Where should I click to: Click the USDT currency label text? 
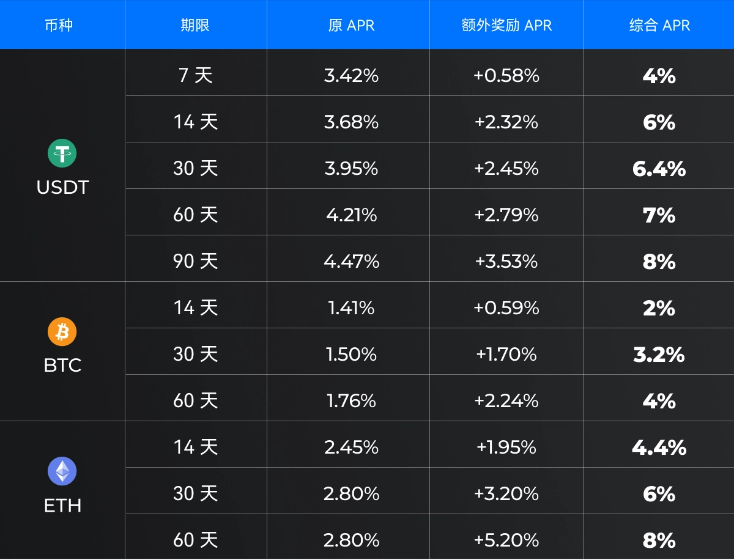[62, 188]
